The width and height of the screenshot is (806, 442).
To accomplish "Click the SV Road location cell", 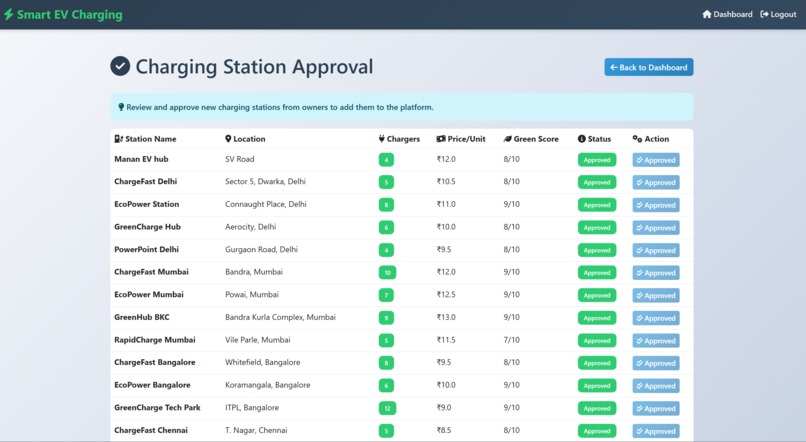I will [240, 159].
